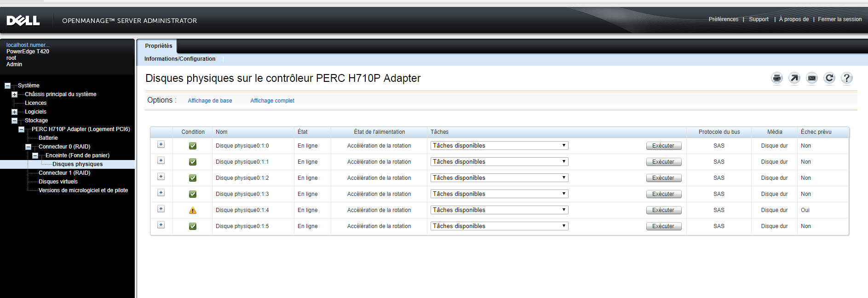This screenshot has width=868, height=298.
Task: Select Connecteur 1 (RAID) tree item
Action: point(64,173)
